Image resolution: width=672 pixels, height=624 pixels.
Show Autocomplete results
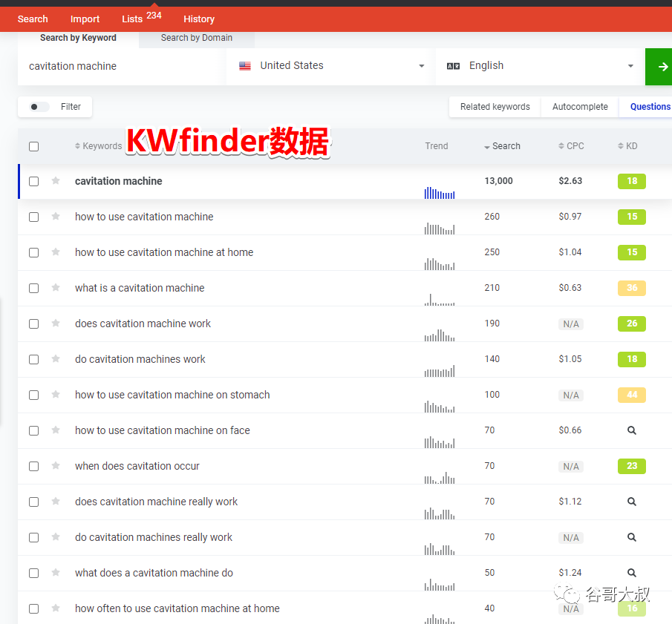click(580, 107)
